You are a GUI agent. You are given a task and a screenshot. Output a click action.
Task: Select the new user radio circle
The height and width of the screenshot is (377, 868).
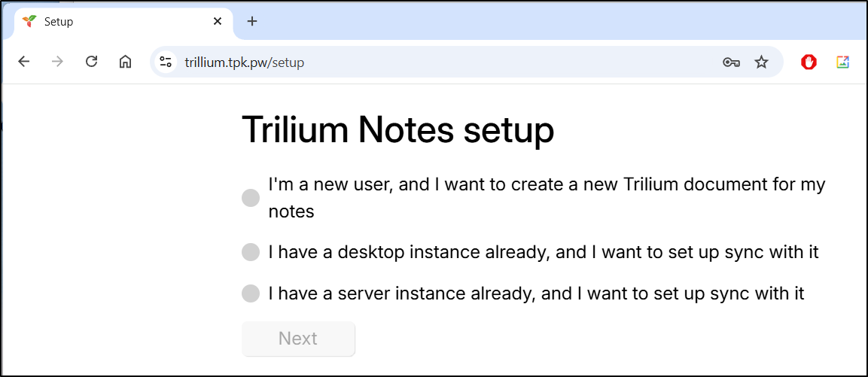251,198
